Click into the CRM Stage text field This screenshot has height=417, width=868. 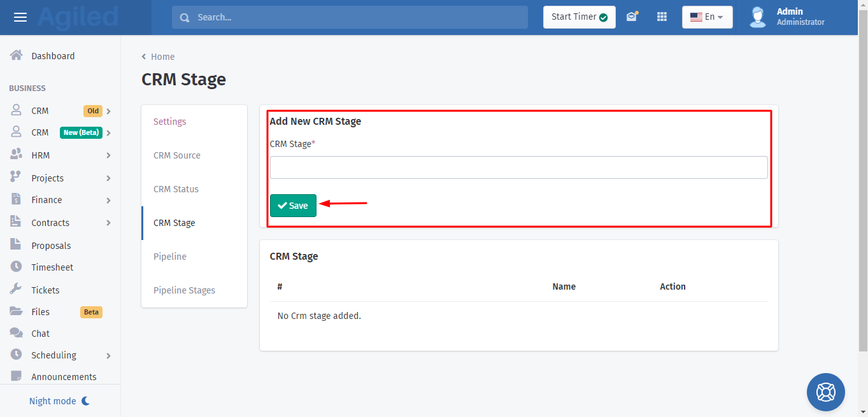[518, 167]
